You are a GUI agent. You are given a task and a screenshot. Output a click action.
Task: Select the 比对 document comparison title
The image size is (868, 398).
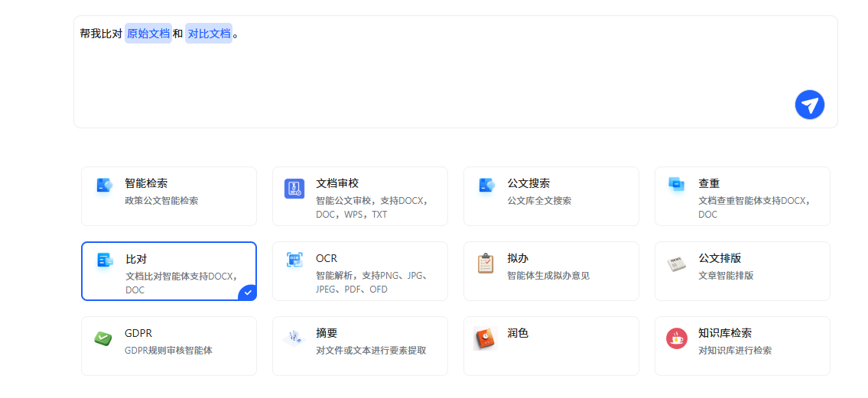[x=136, y=259]
